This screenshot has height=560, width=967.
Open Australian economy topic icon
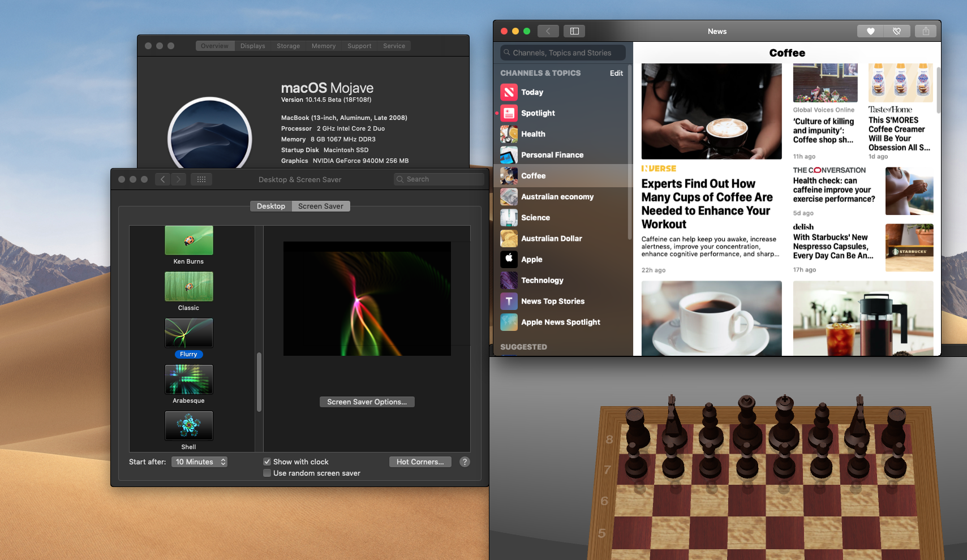[509, 197]
